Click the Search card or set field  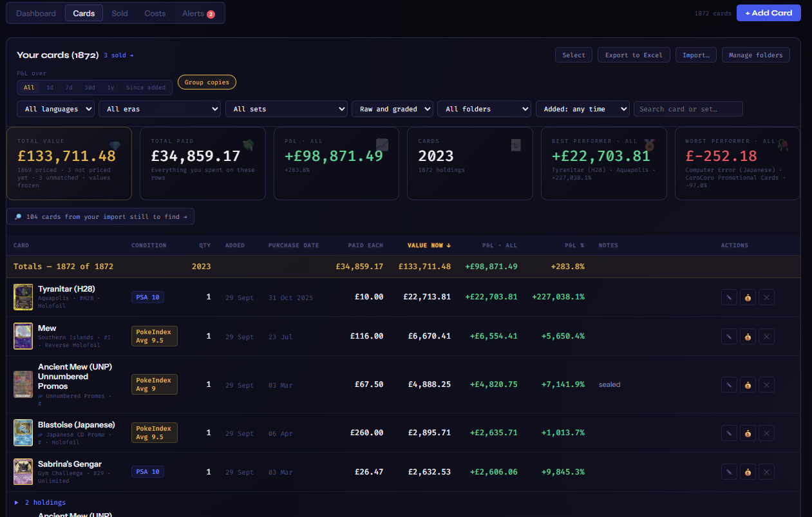click(x=688, y=109)
